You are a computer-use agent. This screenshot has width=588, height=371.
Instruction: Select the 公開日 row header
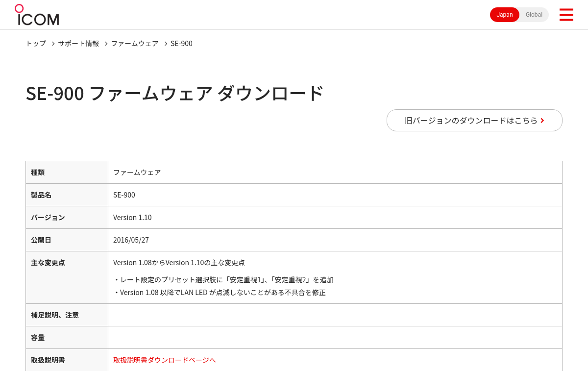point(67,240)
